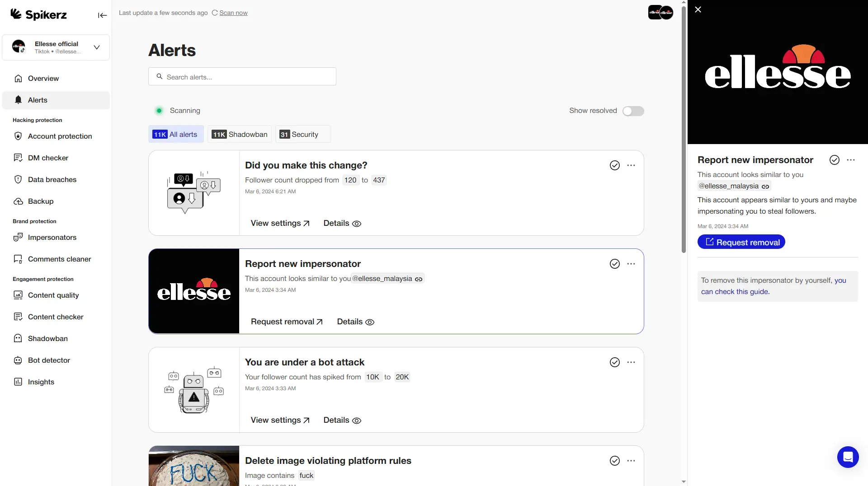Open Backup page

(56, 201)
